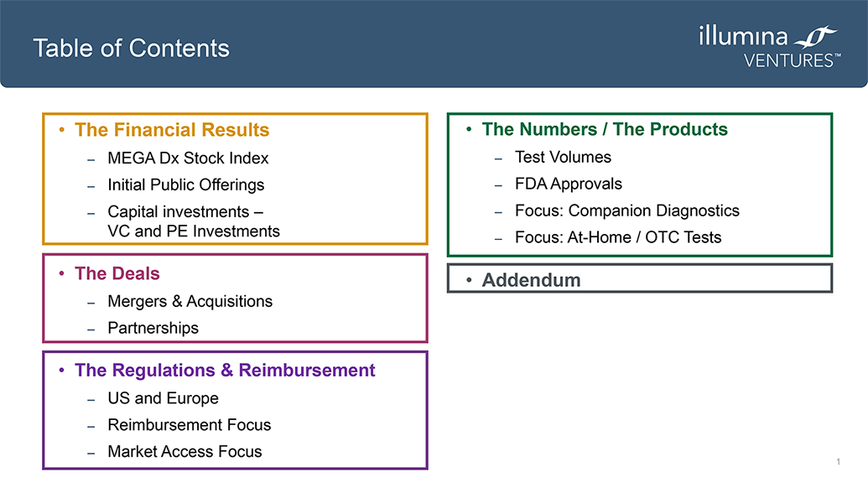The height and width of the screenshot is (488, 868).
Task: Open Reimbursement Focus item
Action: (190, 425)
